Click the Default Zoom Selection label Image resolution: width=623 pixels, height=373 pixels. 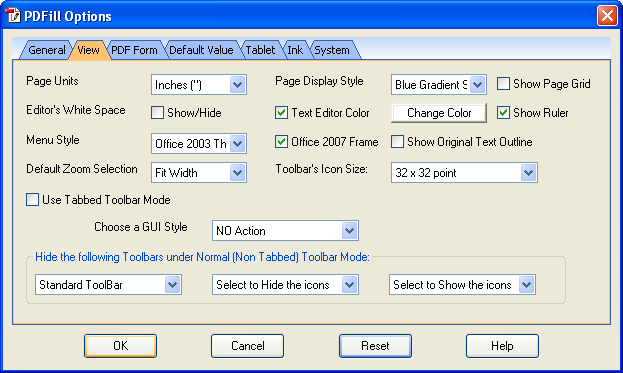click(82, 169)
